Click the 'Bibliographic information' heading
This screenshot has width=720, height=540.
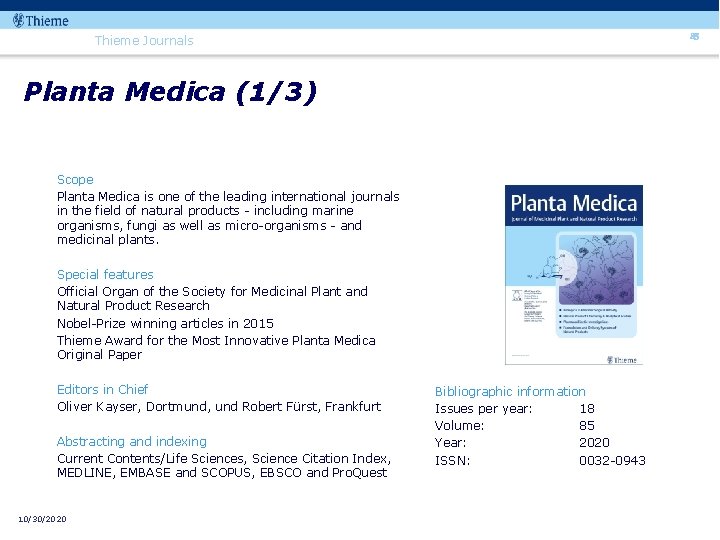(510, 391)
